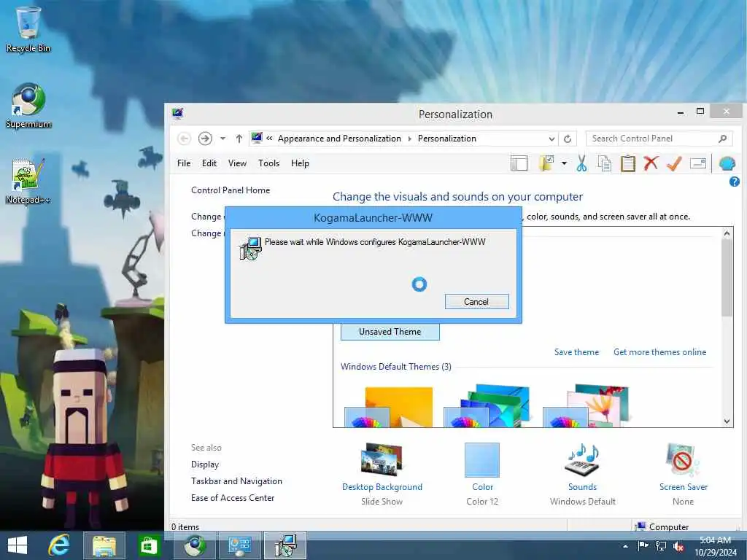The width and height of the screenshot is (747, 560).
Task: Click the blue shell globe toolbar icon
Action: pos(727,163)
